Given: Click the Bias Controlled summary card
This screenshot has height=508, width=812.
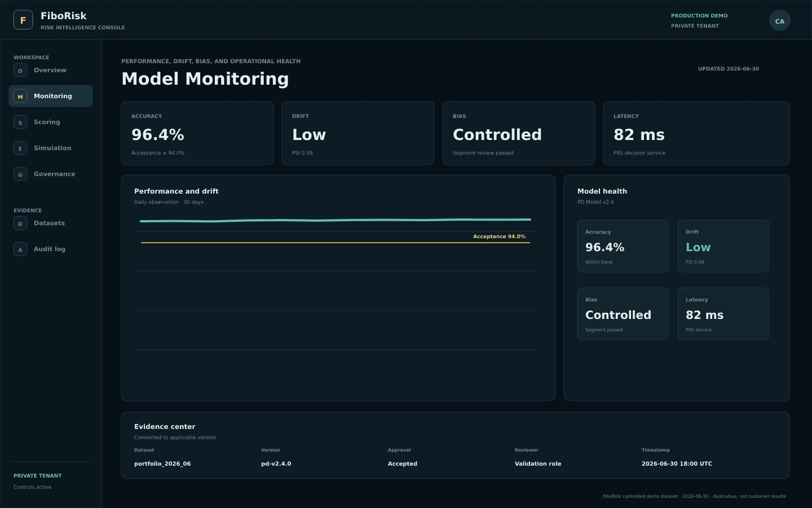Looking at the screenshot, I should tap(519, 133).
